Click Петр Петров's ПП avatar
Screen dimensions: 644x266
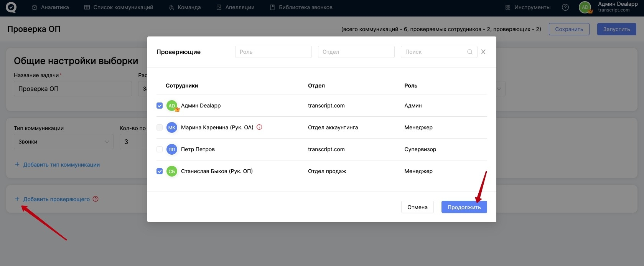click(x=171, y=149)
